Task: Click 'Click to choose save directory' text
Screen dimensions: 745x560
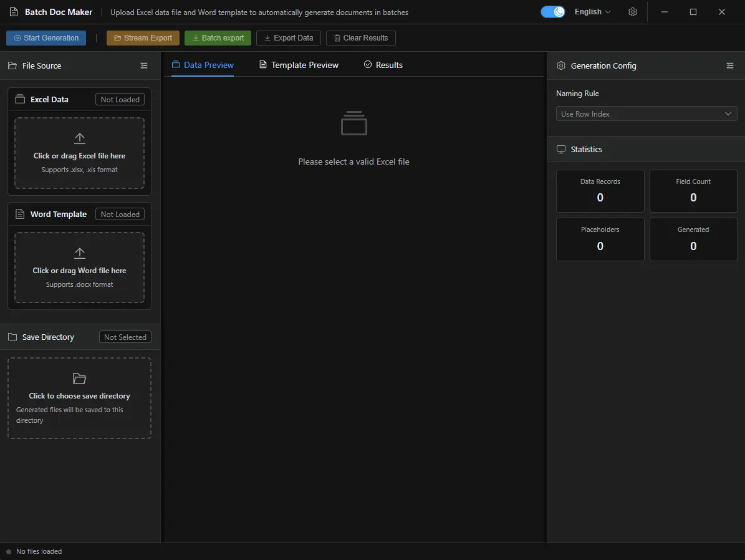Action: (79, 396)
